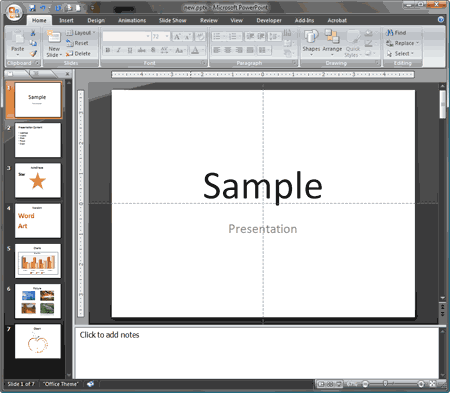The image size is (450, 393).
Task: Click the New Slide icon
Action: (54, 37)
